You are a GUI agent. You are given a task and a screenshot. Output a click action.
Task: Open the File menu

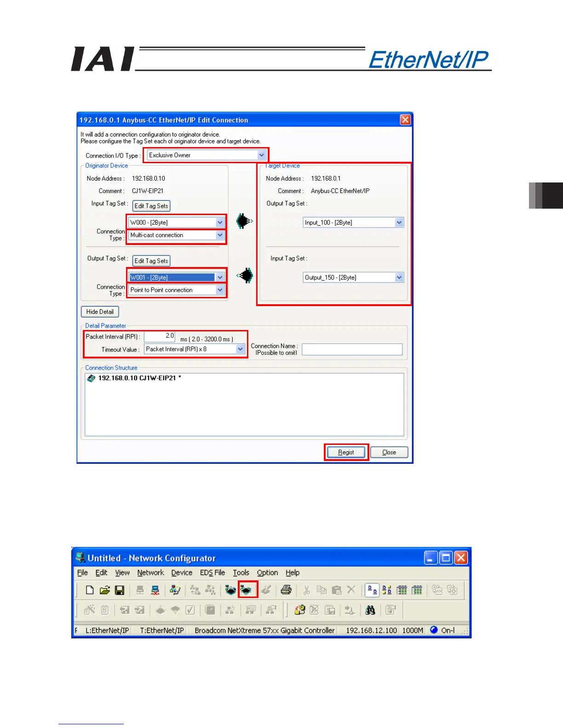pos(82,573)
